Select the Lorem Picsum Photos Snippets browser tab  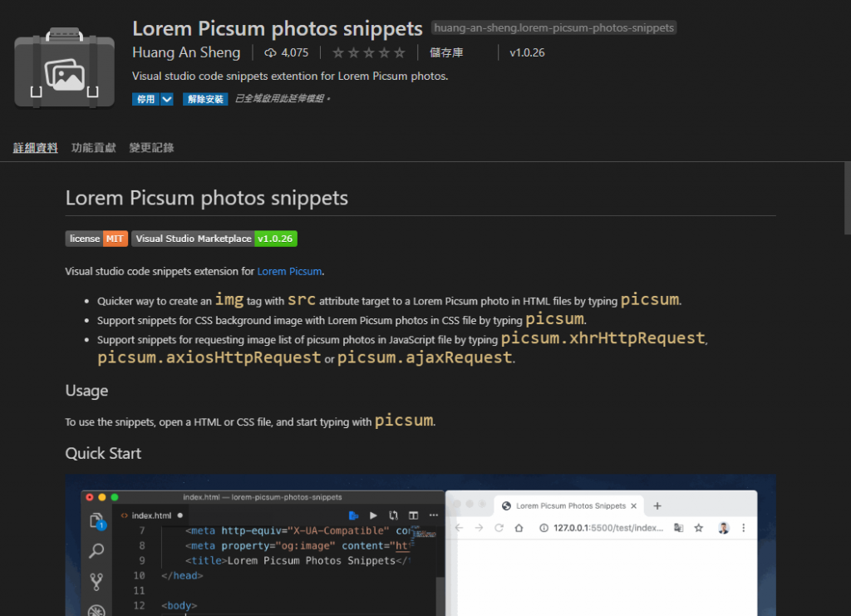tap(569, 505)
